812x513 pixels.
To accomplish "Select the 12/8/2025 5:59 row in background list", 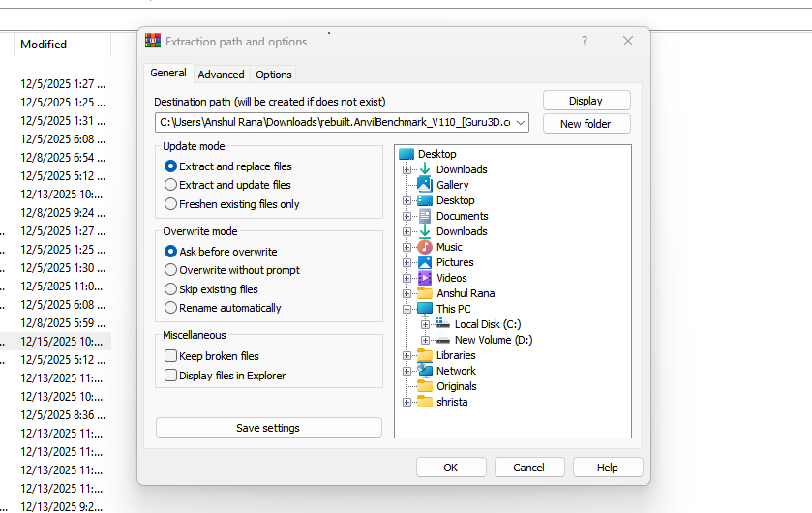I will [61, 323].
